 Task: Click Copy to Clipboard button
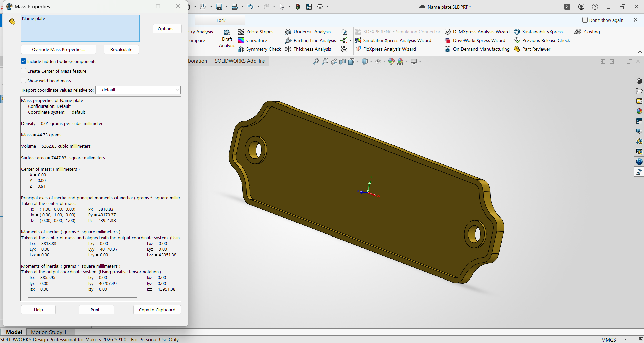(x=157, y=310)
